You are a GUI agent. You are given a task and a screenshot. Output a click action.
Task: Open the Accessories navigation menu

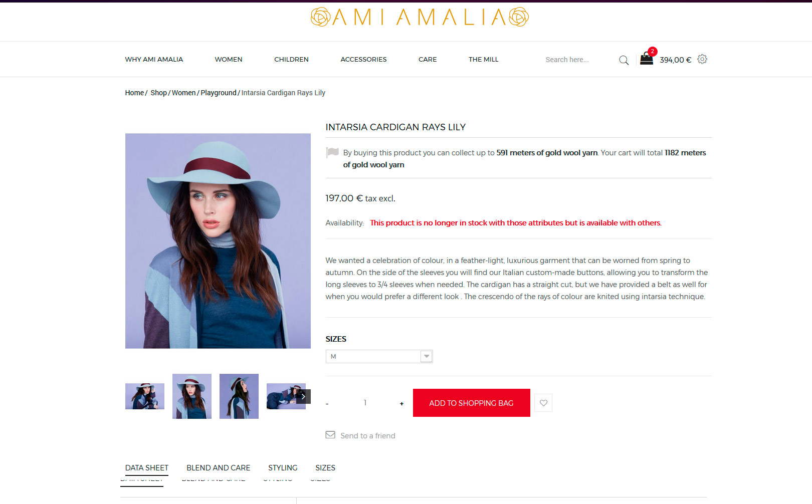coord(363,59)
